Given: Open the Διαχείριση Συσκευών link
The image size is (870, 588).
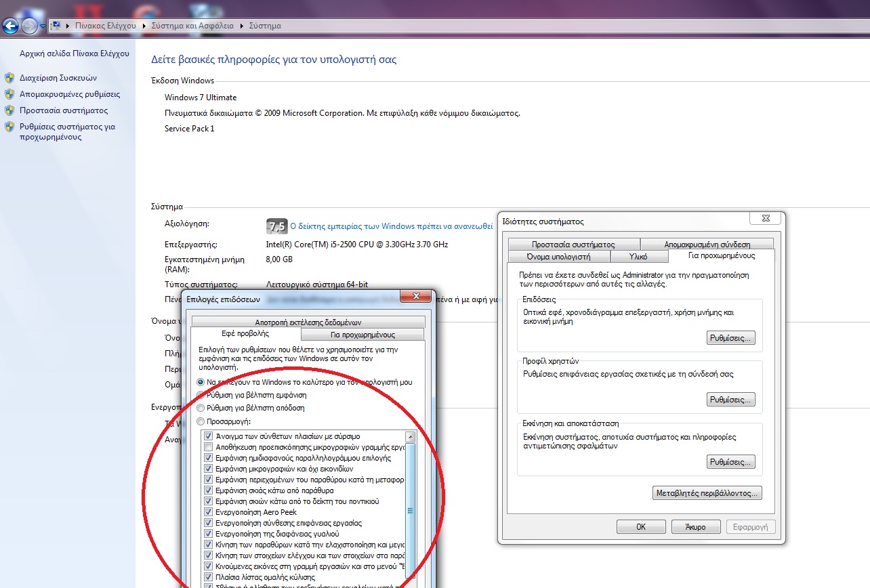Looking at the screenshot, I should tap(58, 78).
